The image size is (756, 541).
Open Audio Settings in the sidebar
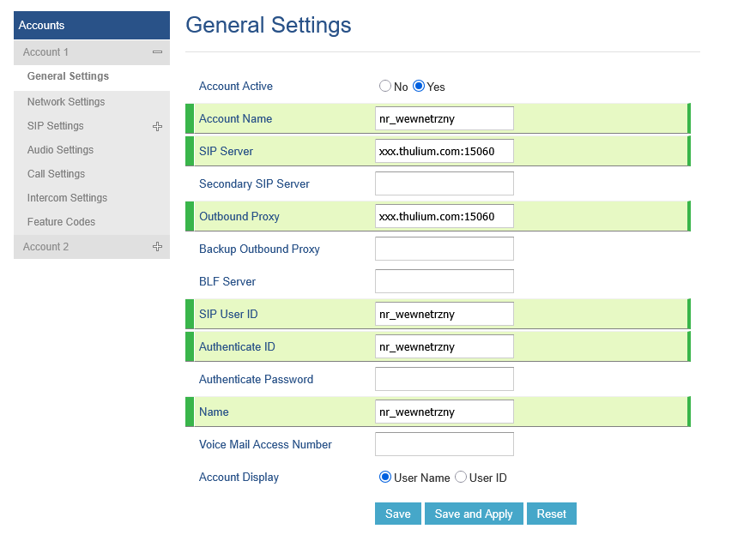(x=60, y=150)
